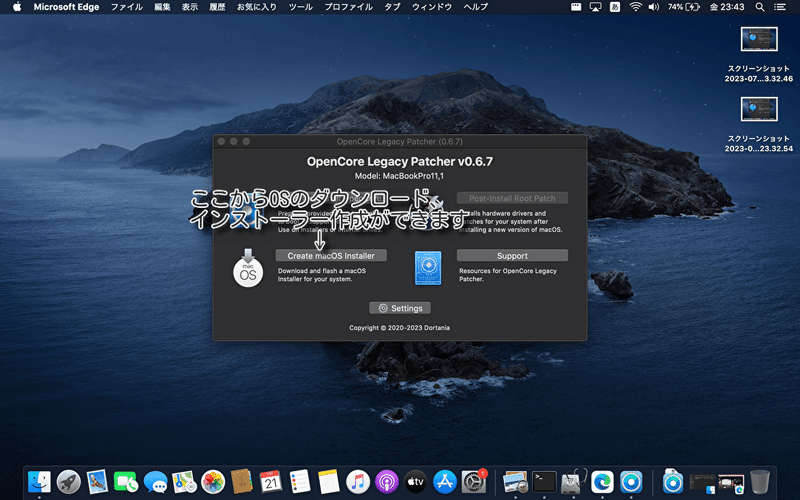Viewport: 800px width, 500px height.
Task: Open Apple TV from the Dock
Action: (x=415, y=481)
